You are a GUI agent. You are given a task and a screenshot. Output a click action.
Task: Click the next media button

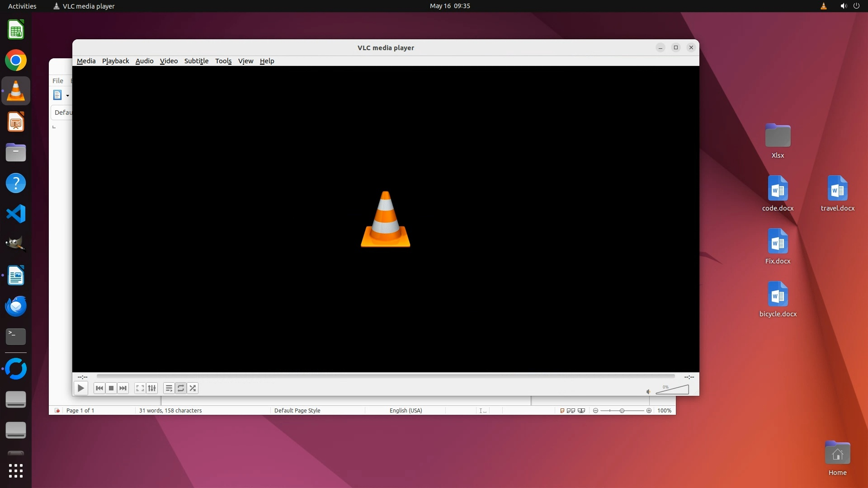(x=123, y=388)
